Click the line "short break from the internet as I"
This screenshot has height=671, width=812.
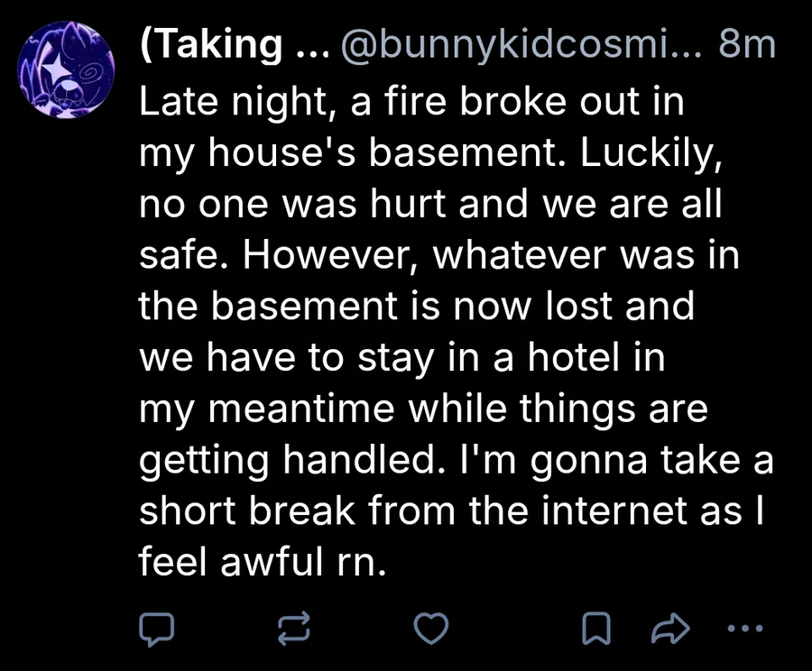coord(452,513)
